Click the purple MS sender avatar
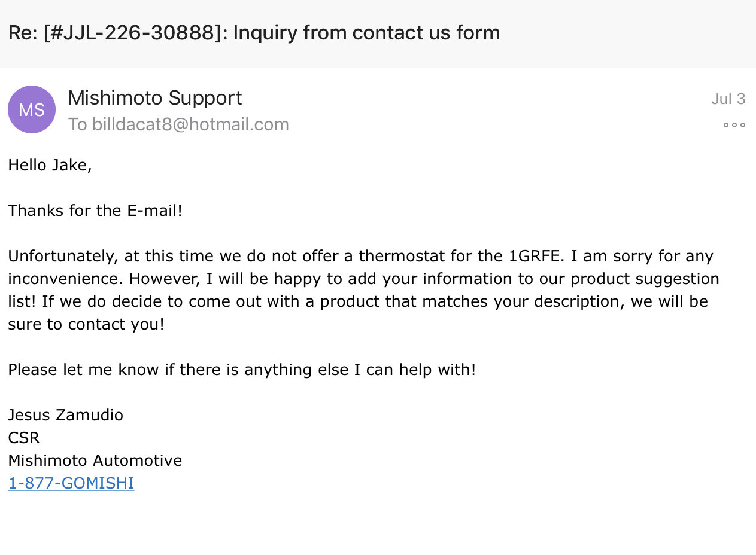Screen dimensions: 756x555 [x=32, y=109]
